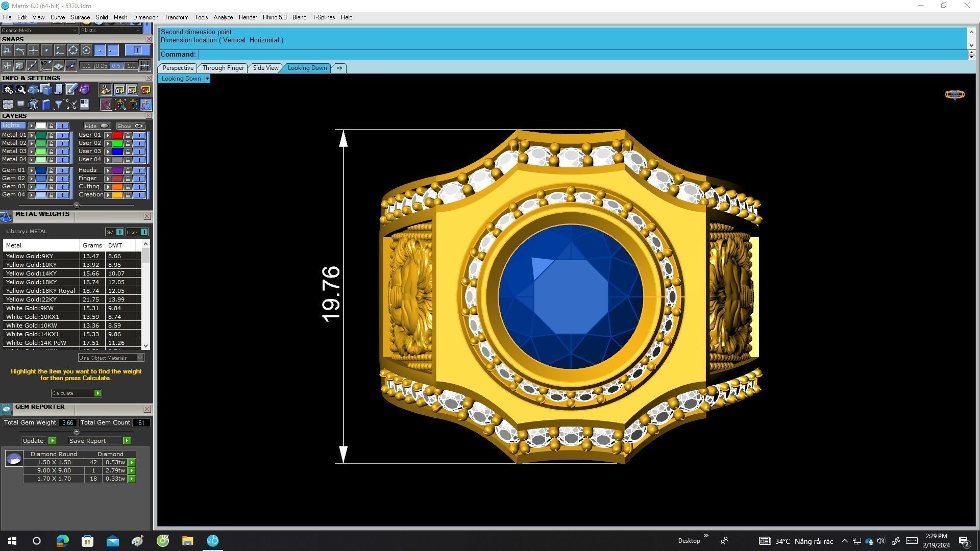Click the Metal Weights panel icon
Image resolution: width=980 pixels, height=551 pixels.
[6, 217]
